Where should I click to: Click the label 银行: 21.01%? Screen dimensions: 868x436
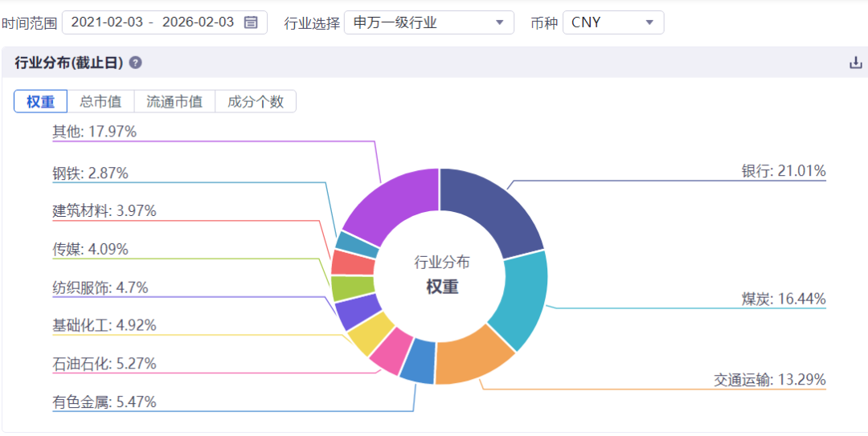click(784, 171)
